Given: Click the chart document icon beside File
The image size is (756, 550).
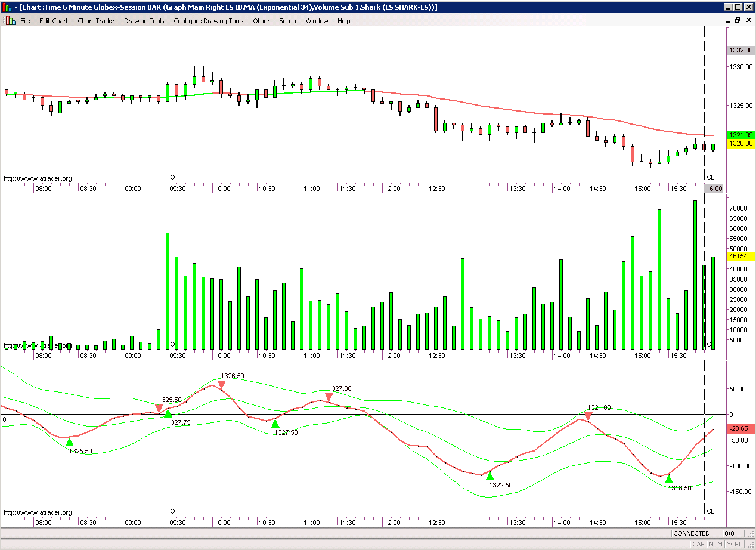Looking at the screenshot, I should pyautogui.click(x=10, y=20).
